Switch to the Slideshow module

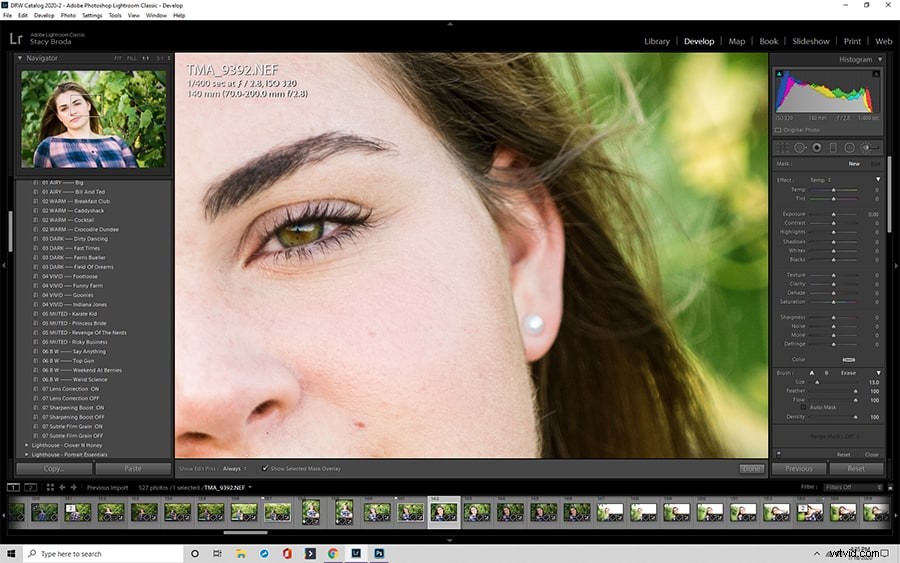click(810, 41)
